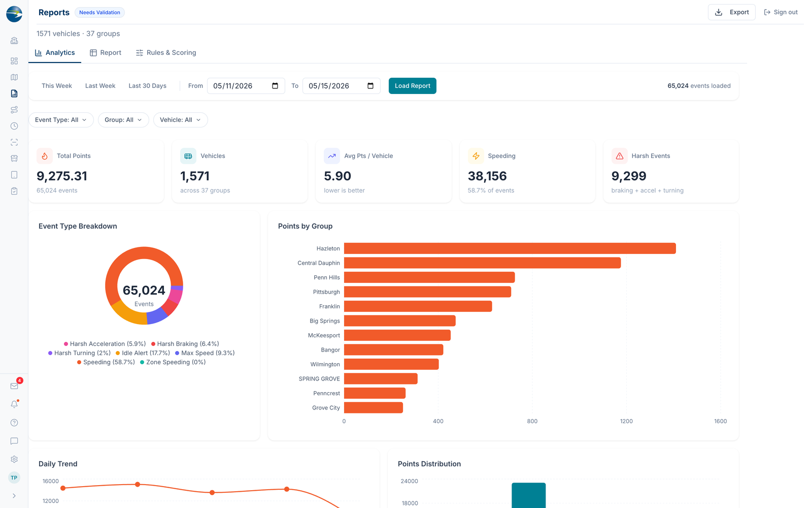Click the To date field 05/15/2026

342,86
